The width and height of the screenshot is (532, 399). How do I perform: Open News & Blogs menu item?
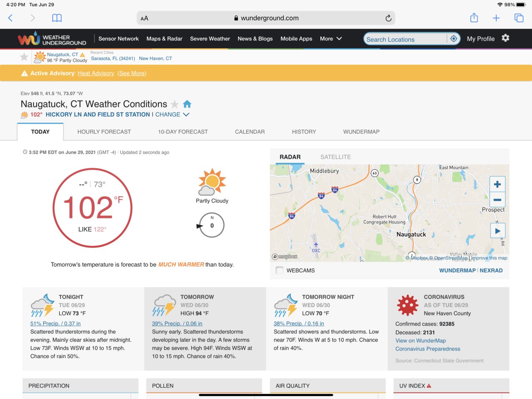[255, 39]
